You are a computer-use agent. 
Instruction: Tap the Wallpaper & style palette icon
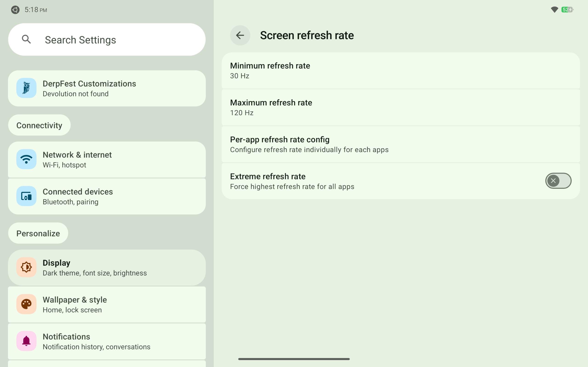click(x=26, y=304)
